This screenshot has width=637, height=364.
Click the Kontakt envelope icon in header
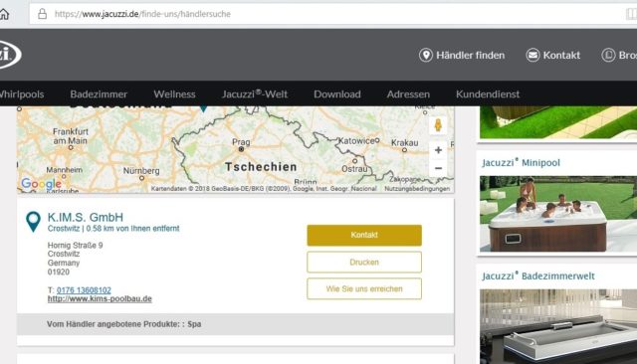point(532,55)
